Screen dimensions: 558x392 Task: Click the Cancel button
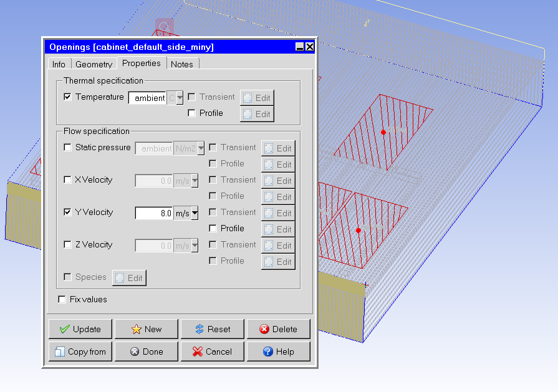(213, 351)
